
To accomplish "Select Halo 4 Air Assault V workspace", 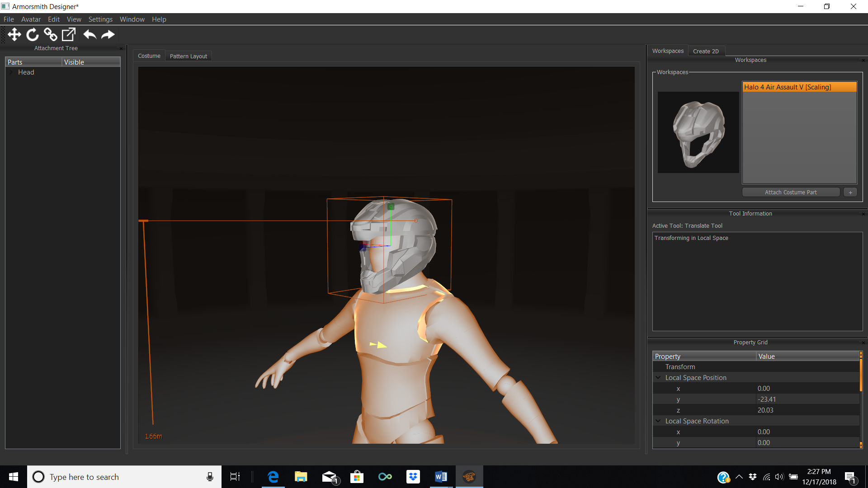I will pyautogui.click(x=799, y=87).
